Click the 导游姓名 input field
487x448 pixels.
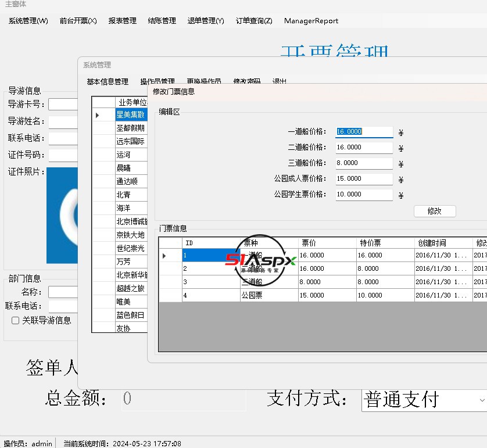click(x=63, y=122)
